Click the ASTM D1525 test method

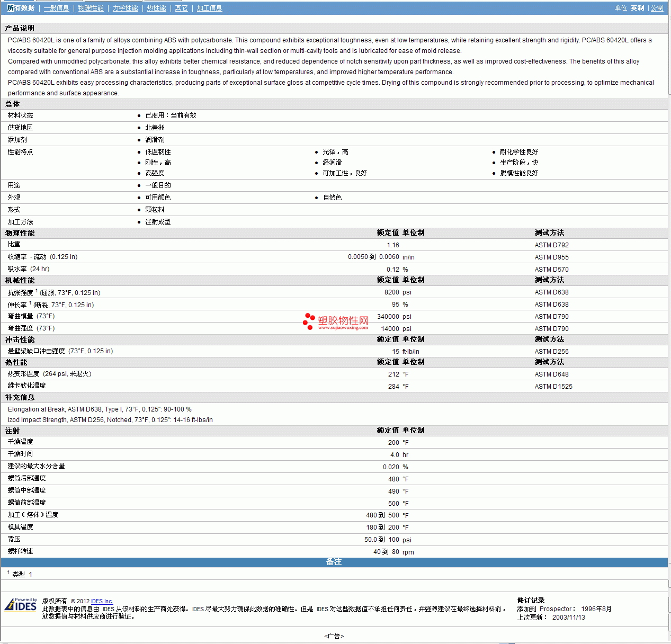pyautogui.click(x=553, y=387)
